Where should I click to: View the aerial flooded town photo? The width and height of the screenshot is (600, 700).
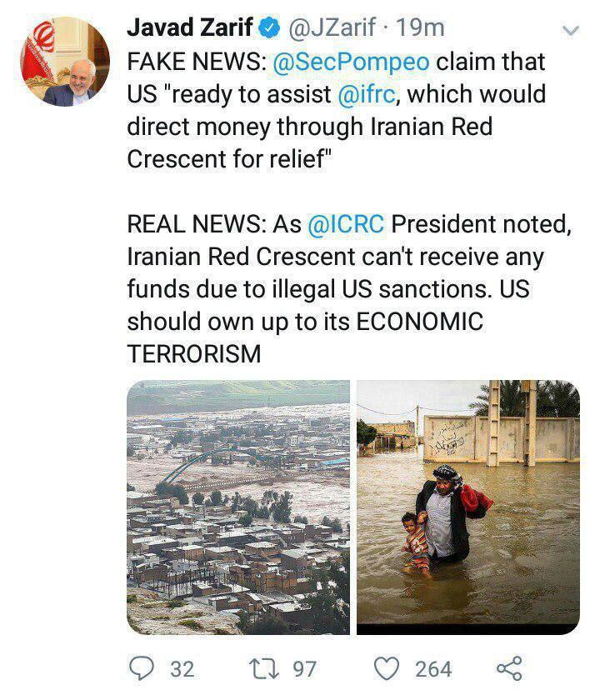click(x=237, y=506)
